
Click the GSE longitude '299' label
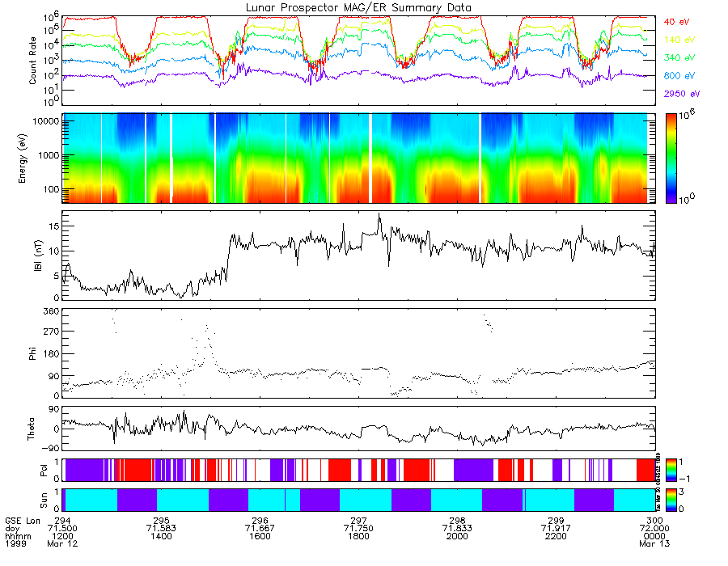[x=556, y=521]
